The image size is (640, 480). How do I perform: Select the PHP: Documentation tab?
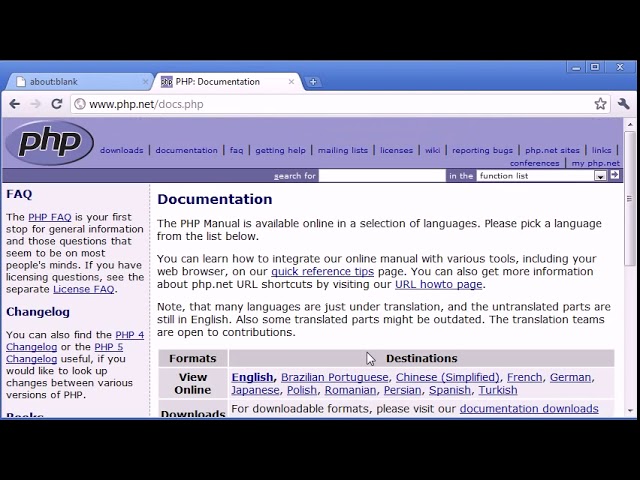tap(227, 82)
